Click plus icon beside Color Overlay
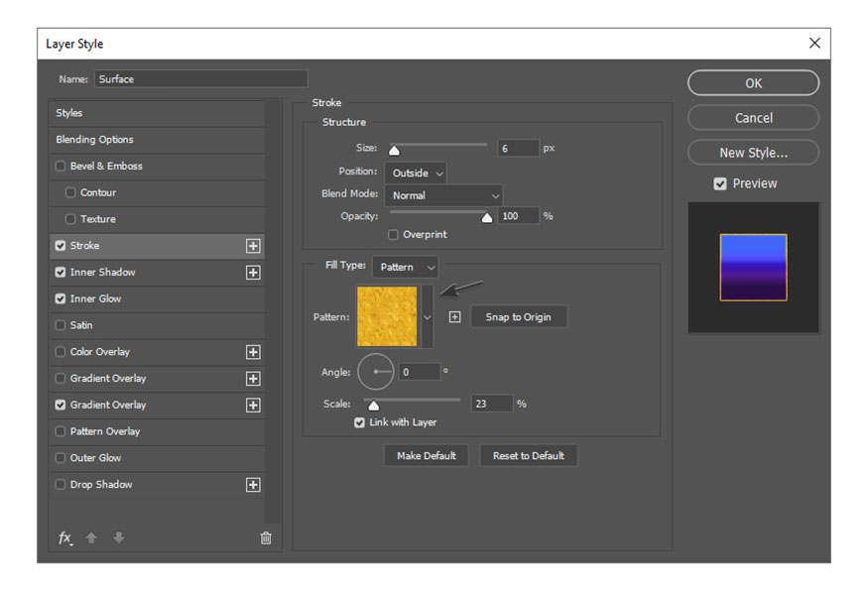The height and width of the screenshot is (592, 868). pyautogui.click(x=253, y=352)
